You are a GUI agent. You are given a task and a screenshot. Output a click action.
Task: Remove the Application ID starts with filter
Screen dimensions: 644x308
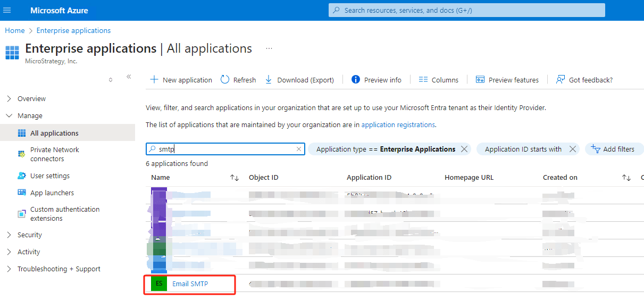[572, 149]
